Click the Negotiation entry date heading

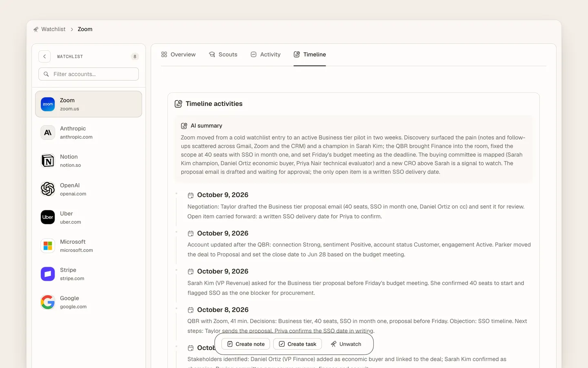(223, 195)
